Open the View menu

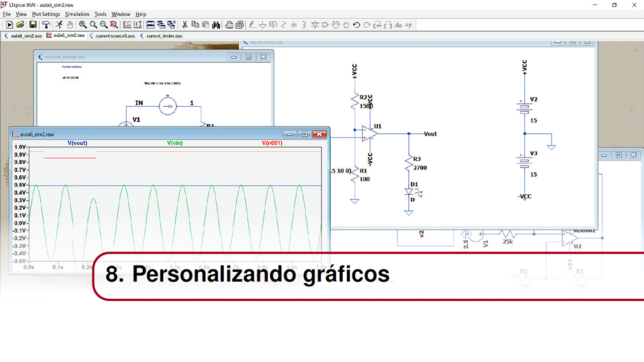pyautogui.click(x=21, y=14)
